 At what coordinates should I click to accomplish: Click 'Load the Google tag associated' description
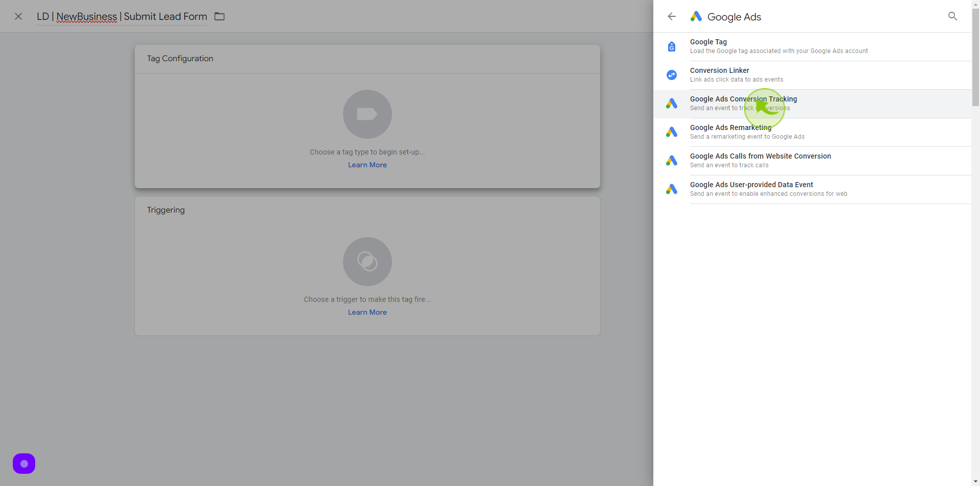pos(779,51)
